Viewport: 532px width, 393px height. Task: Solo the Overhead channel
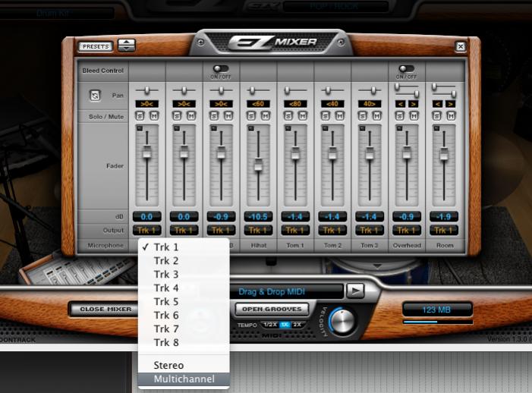point(400,116)
